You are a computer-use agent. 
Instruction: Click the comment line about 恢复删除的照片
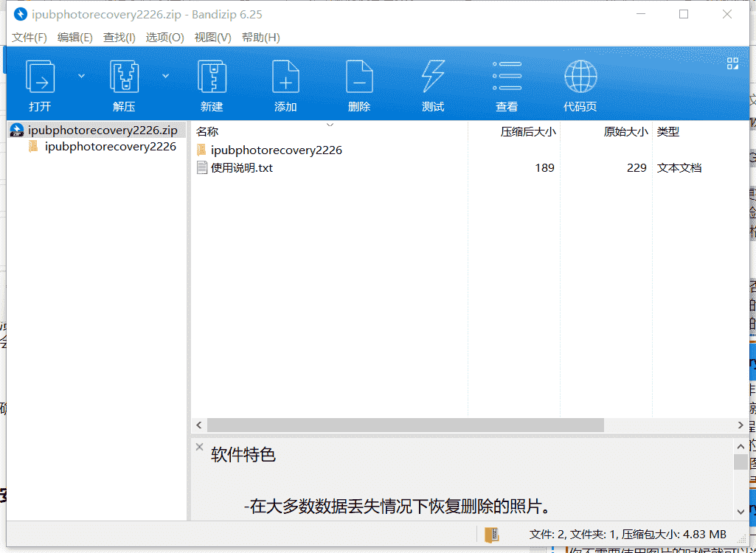click(x=397, y=507)
